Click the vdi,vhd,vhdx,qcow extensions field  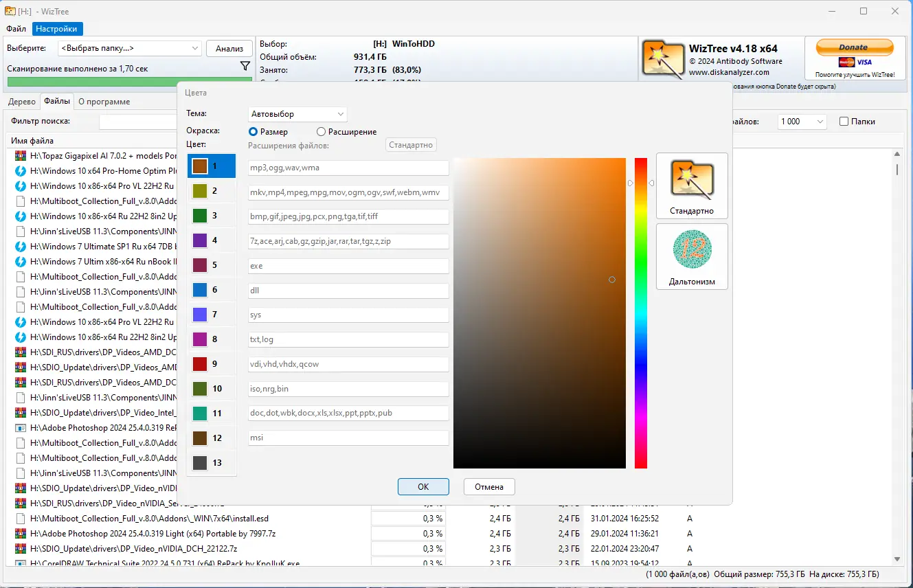(x=348, y=364)
